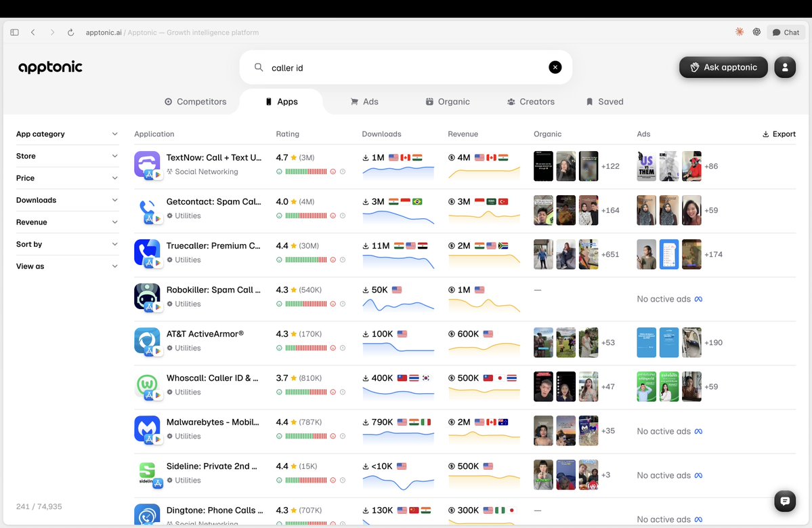812x528 pixels.
Task: Click the Robokiller rating sentiment bar
Action: click(x=306, y=304)
